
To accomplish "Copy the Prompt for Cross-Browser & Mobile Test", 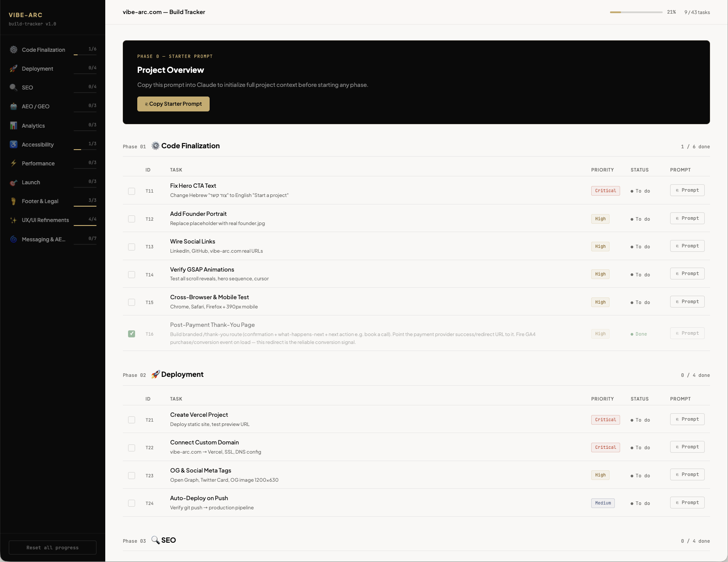I will pos(687,301).
